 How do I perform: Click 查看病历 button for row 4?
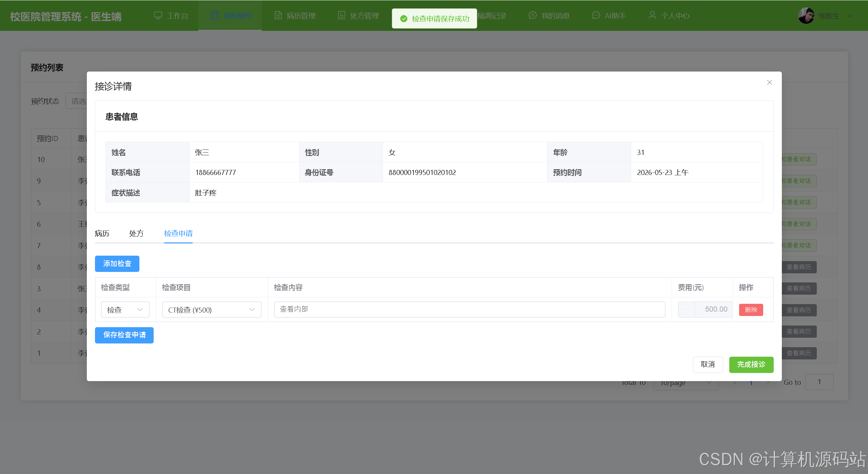799,310
